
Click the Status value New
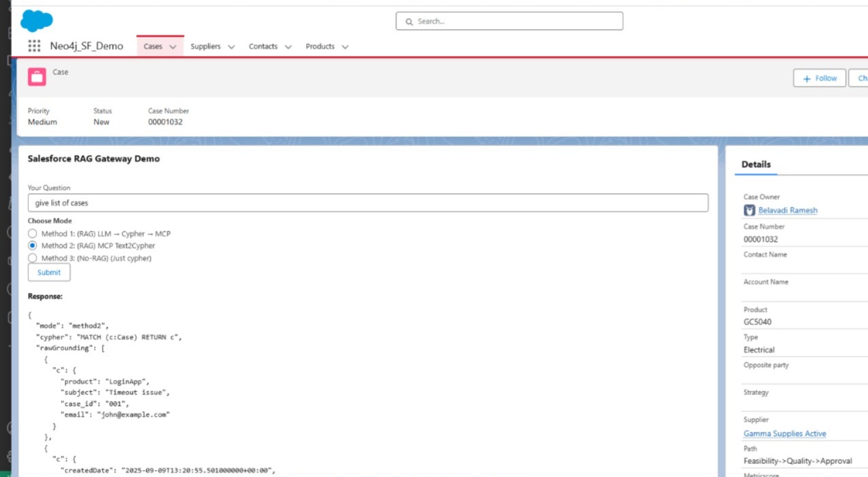[102, 122]
